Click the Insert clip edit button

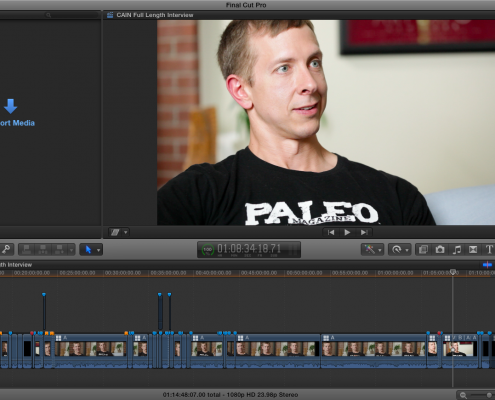tap(43, 249)
